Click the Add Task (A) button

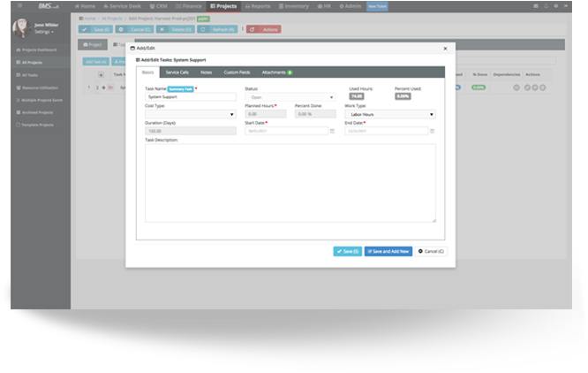click(x=96, y=62)
